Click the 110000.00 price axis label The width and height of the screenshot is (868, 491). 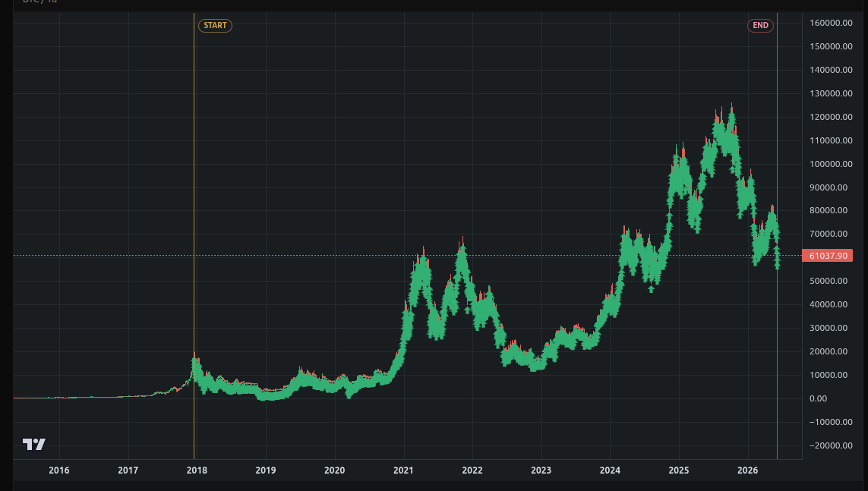click(x=831, y=140)
